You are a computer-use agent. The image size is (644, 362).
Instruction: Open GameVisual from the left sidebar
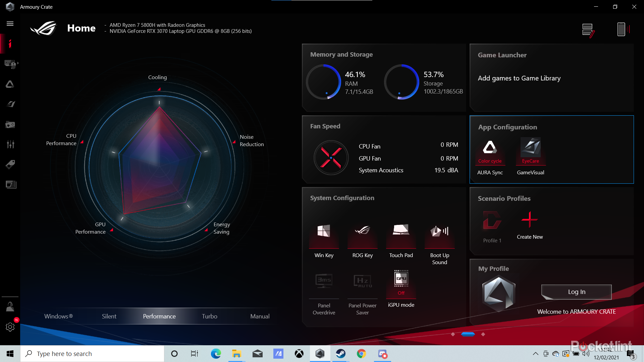(x=10, y=104)
